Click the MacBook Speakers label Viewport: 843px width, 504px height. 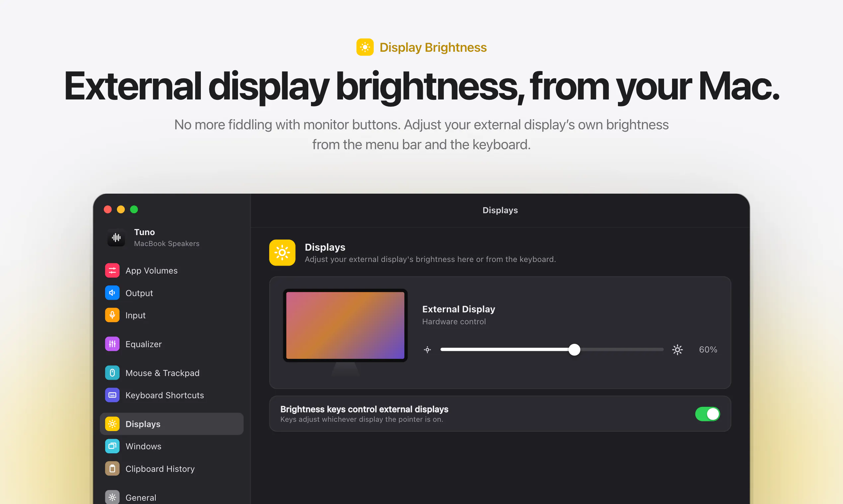tap(167, 243)
